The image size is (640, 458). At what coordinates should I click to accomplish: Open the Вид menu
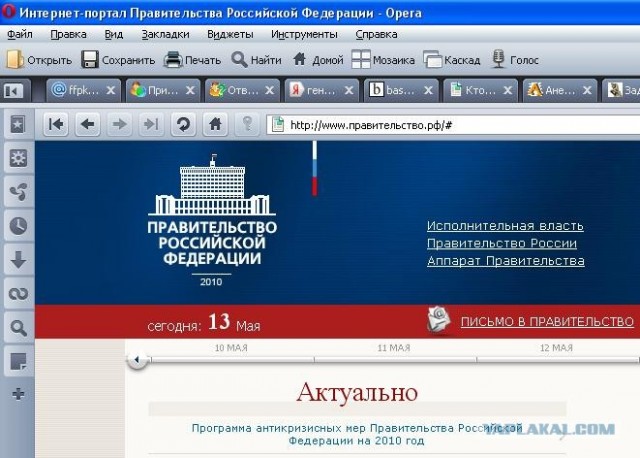tap(113, 34)
